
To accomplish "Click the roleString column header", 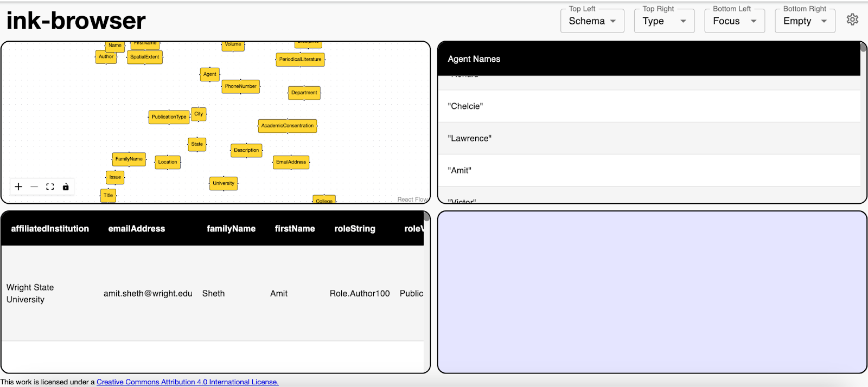I will click(355, 229).
